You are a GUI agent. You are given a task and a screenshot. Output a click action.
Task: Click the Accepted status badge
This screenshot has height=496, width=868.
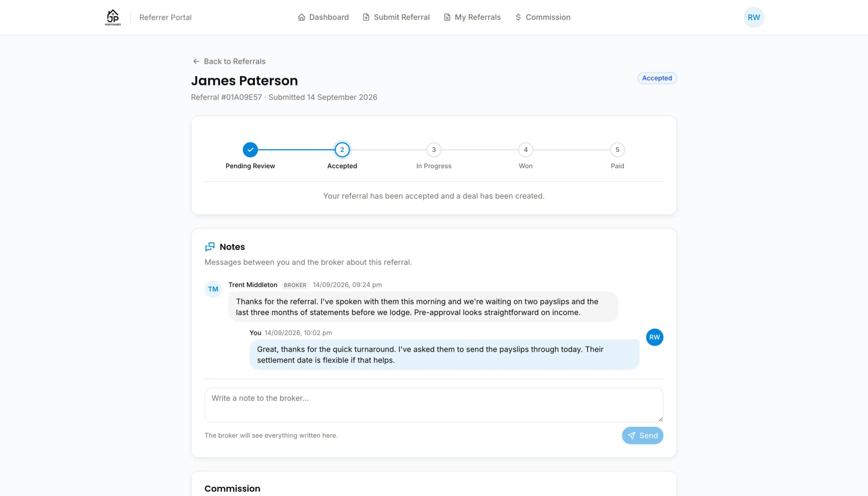[657, 78]
